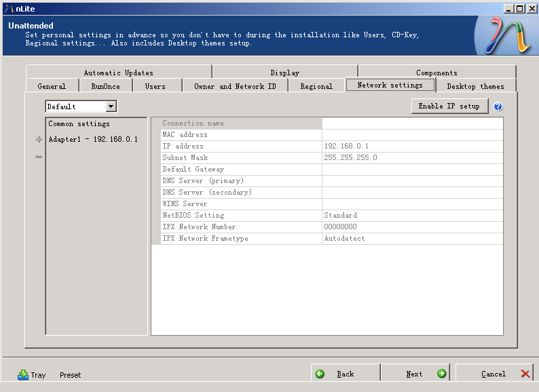Click the Preset button
Image resolution: width=539 pixels, height=392 pixels.
tap(70, 374)
